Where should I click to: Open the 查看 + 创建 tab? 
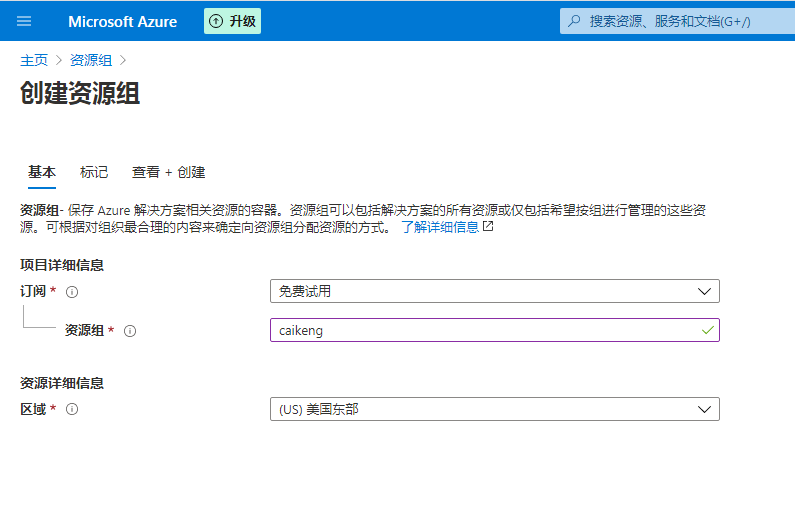[169, 172]
